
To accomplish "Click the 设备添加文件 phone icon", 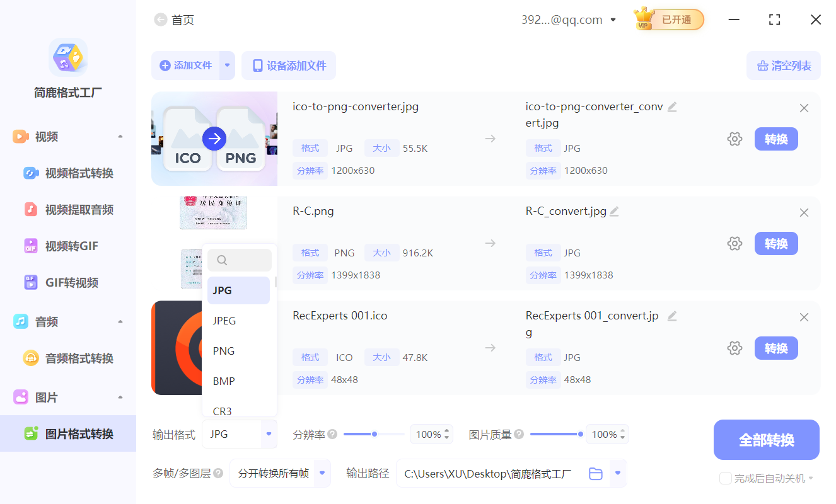I will 257,66.
